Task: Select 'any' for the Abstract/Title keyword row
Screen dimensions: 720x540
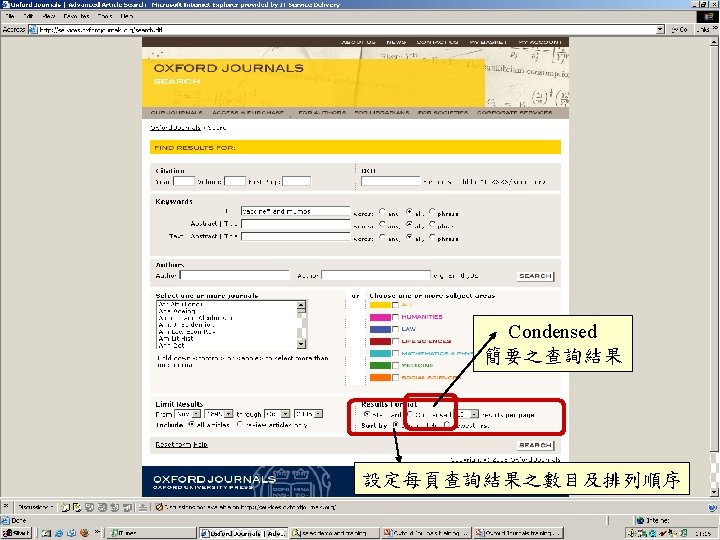Action: [382, 224]
